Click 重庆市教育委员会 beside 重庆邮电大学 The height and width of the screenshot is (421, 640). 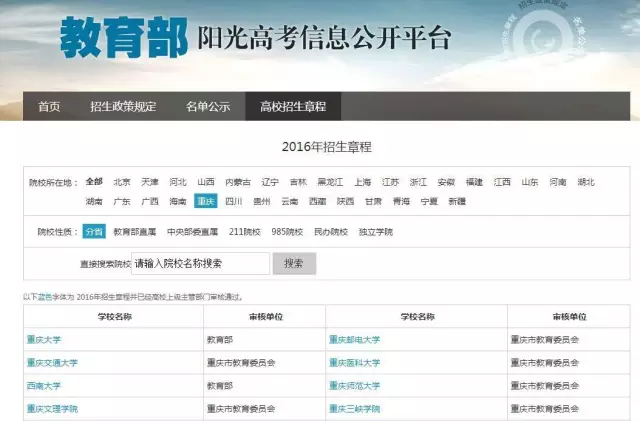pyautogui.click(x=545, y=339)
